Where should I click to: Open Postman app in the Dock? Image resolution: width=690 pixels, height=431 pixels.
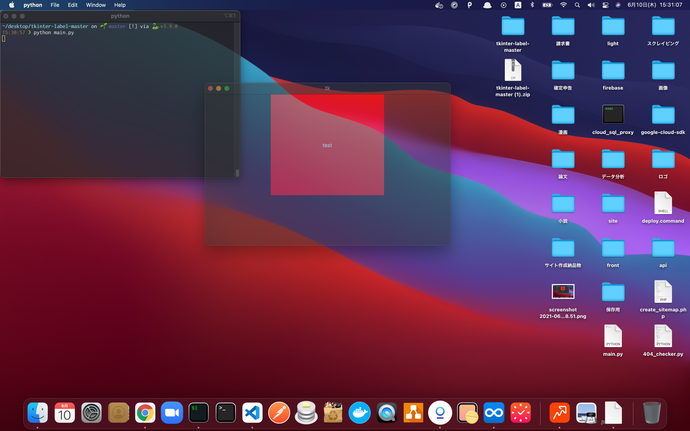click(279, 413)
